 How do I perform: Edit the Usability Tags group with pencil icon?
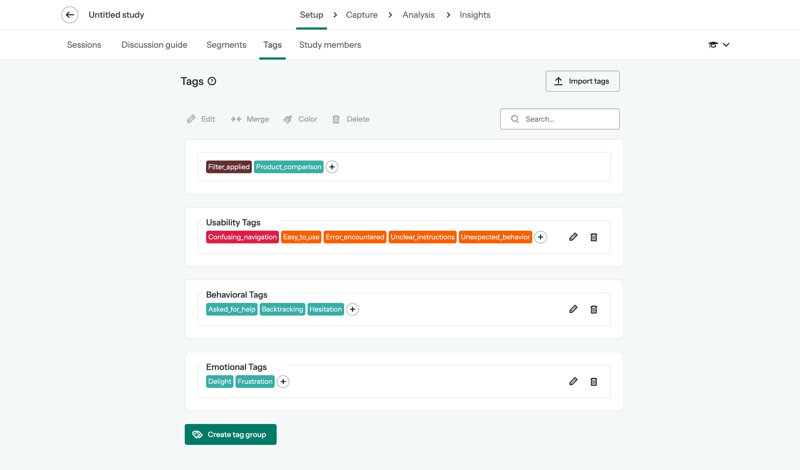pos(573,237)
